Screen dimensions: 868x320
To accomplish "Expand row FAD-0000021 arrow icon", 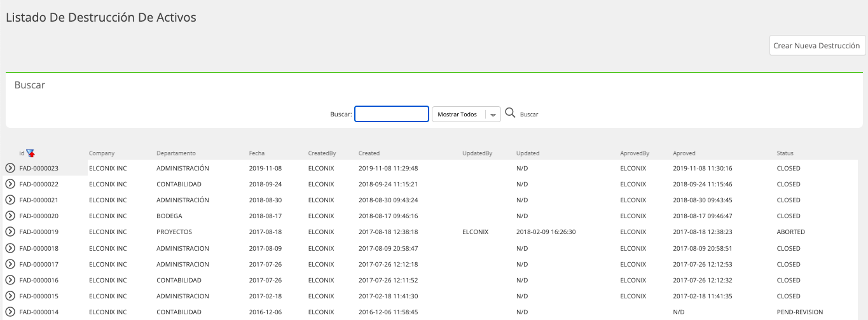I will [x=10, y=200].
